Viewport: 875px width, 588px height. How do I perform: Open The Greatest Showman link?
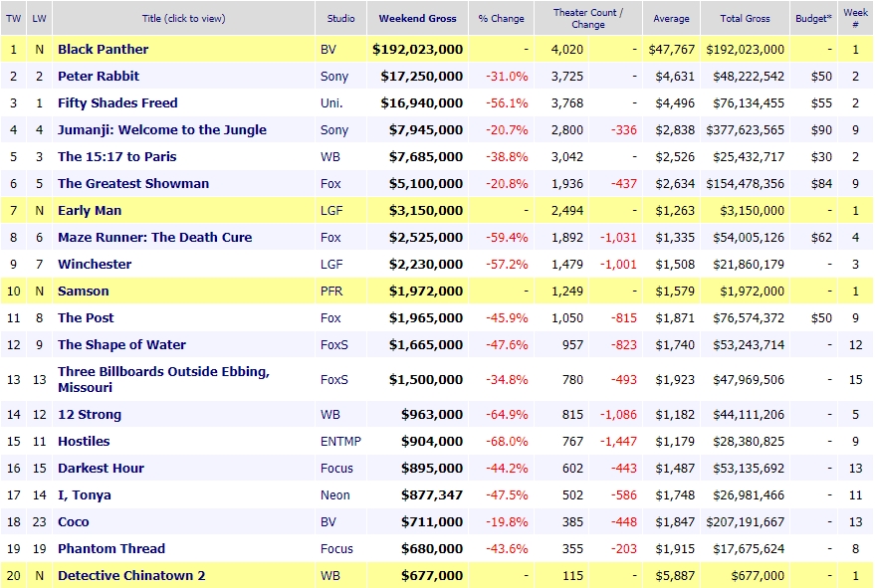133,183
